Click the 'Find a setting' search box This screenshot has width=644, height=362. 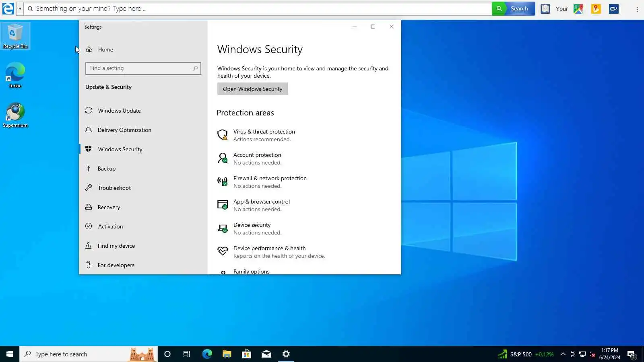coord(143,68)
